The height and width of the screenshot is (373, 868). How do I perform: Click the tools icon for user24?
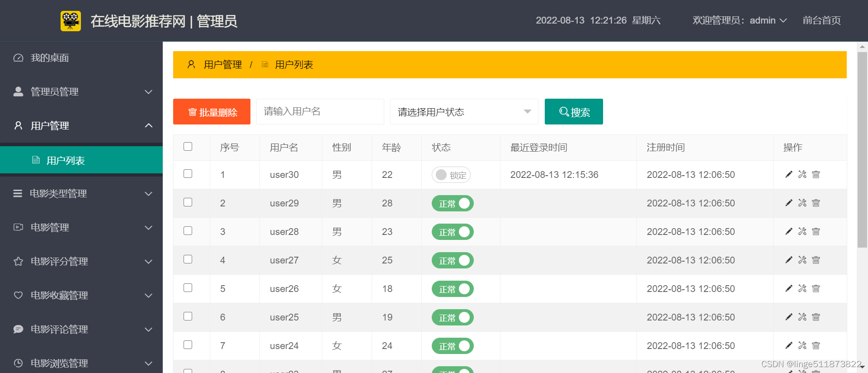(x=802, y=345)
